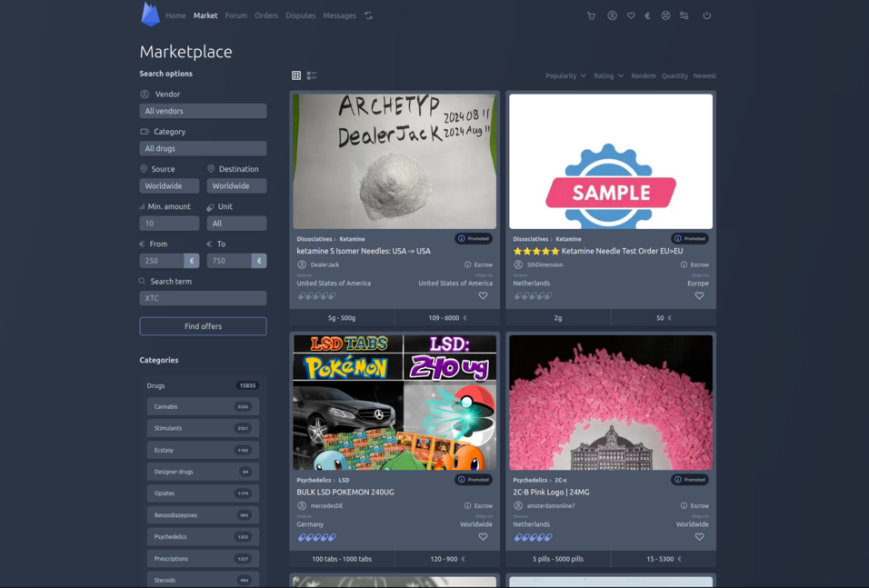Go to Home in navigation

pos(175,15)
